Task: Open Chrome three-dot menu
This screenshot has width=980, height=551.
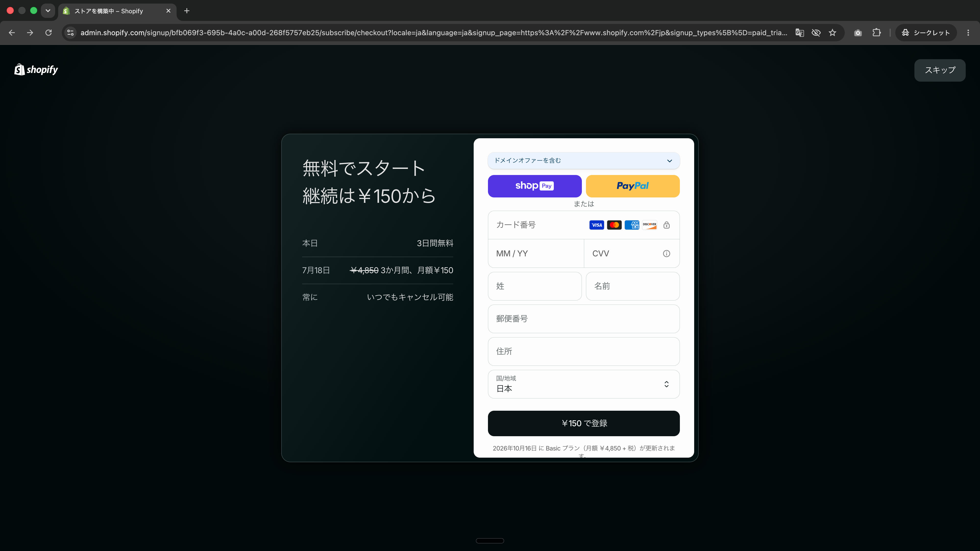Action: pos(968,33)
